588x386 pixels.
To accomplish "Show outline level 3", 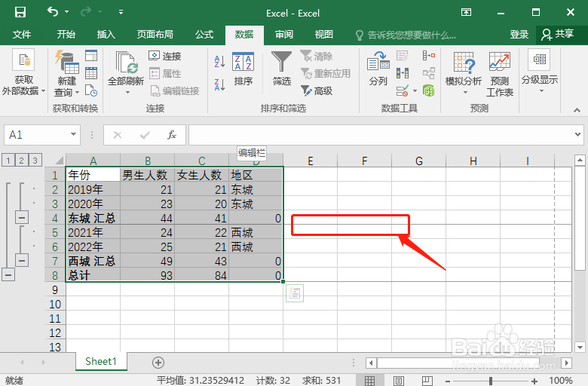I will [35, 161].
